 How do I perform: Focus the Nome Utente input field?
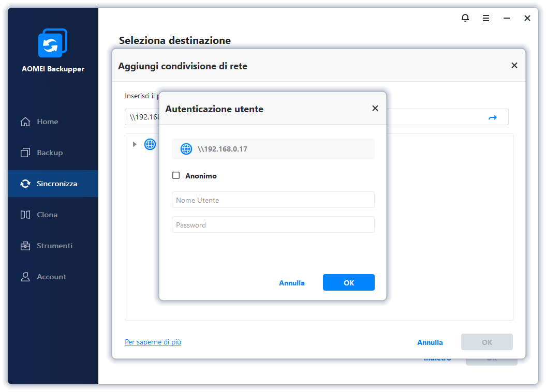[273, 200]
